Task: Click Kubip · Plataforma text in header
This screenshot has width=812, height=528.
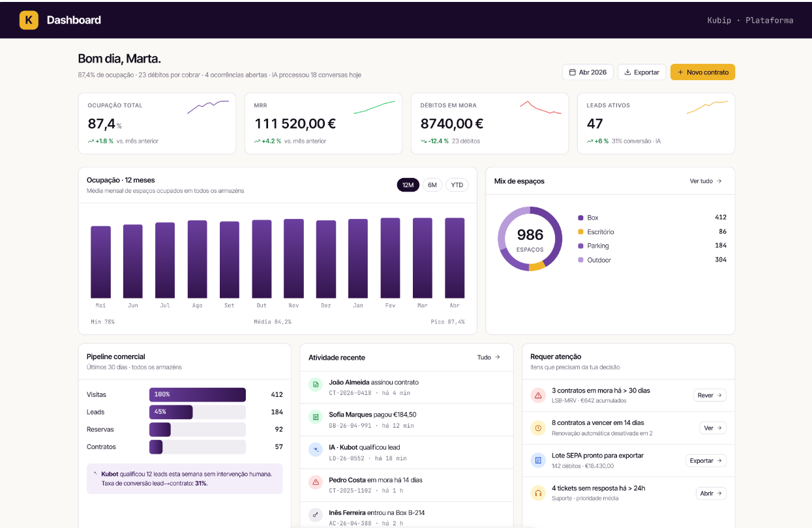Action: click(x=750, y=20)
